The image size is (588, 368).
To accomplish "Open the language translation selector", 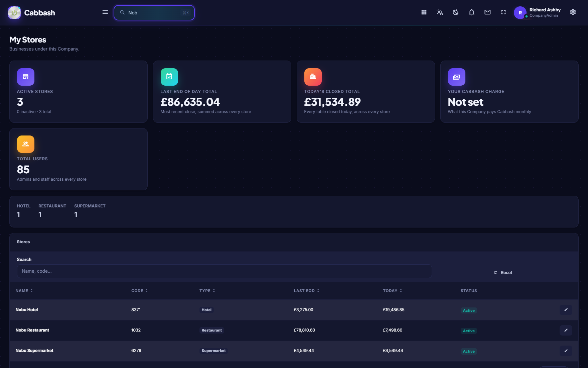I will 440,12.
